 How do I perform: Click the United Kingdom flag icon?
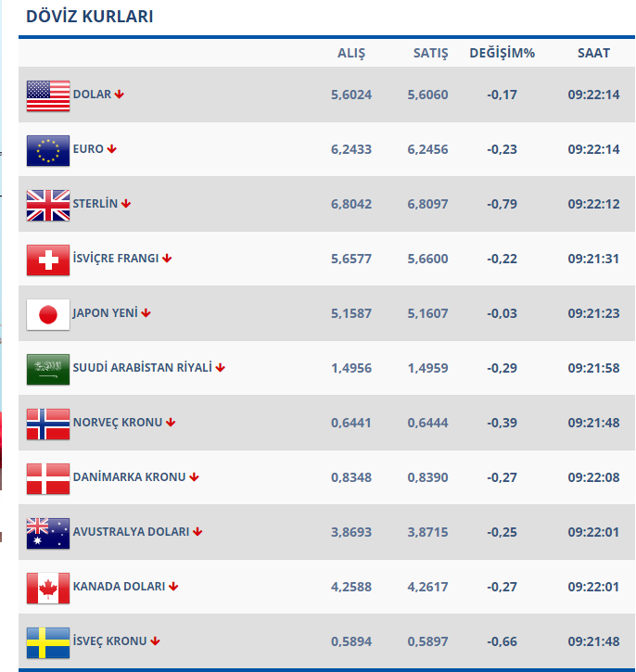48,205
